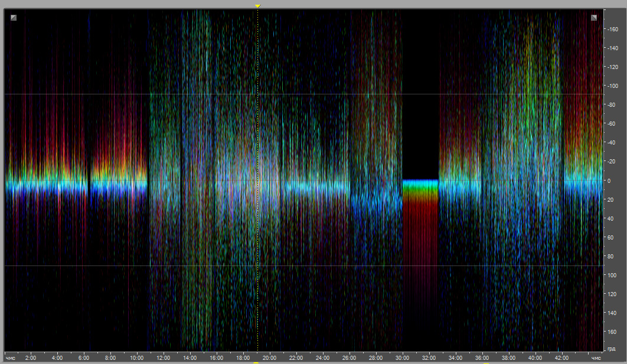Viewport: 627px width, 364px height.
Task: Click the left чмс time format label
Action: (11, 358)
